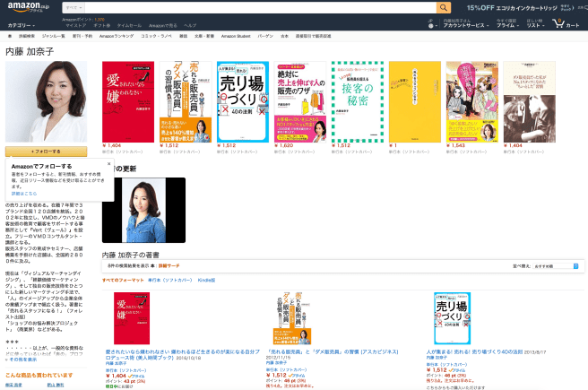This screenshot has width=588, height=390.
Task: Select ジャンル一覧 in the books subnav
Action: pos(53,36)
